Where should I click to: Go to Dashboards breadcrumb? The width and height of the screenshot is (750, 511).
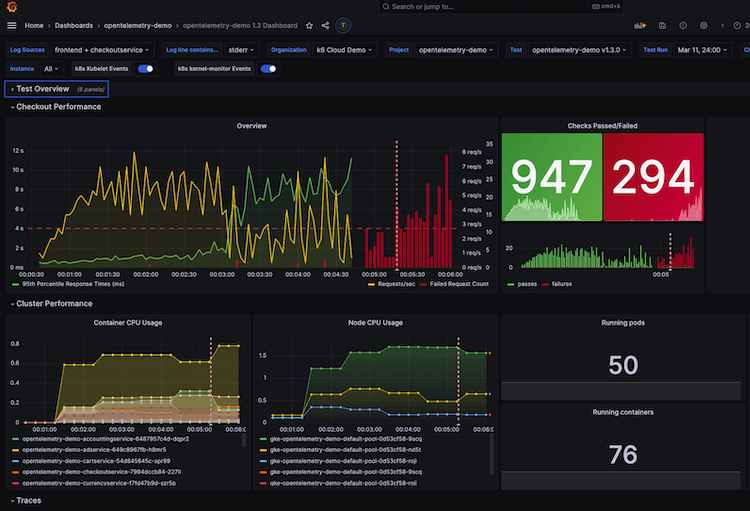(x=76, y=25)
